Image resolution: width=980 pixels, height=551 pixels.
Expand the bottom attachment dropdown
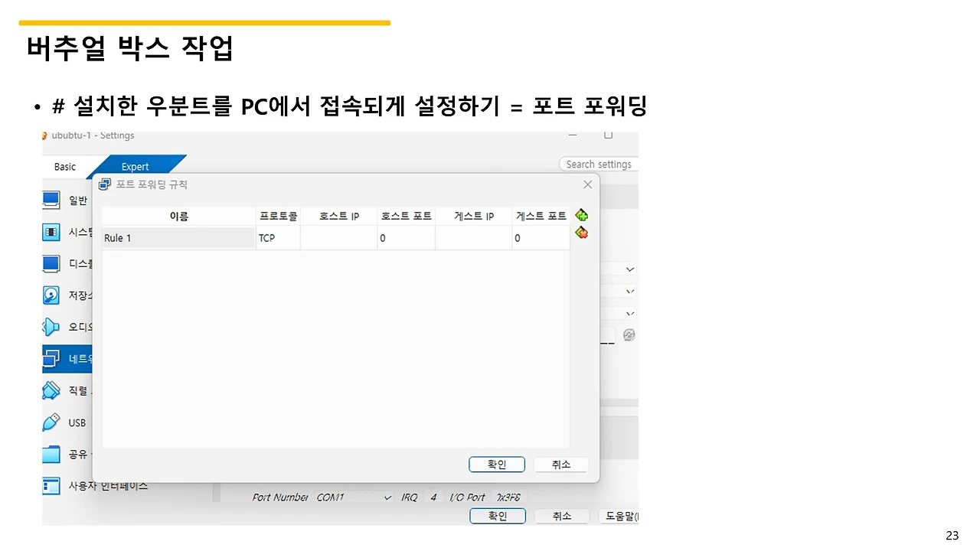629,313
